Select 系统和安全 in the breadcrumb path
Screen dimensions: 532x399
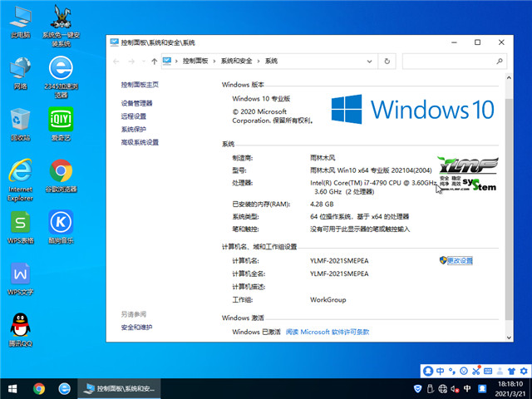coord(236,61)
